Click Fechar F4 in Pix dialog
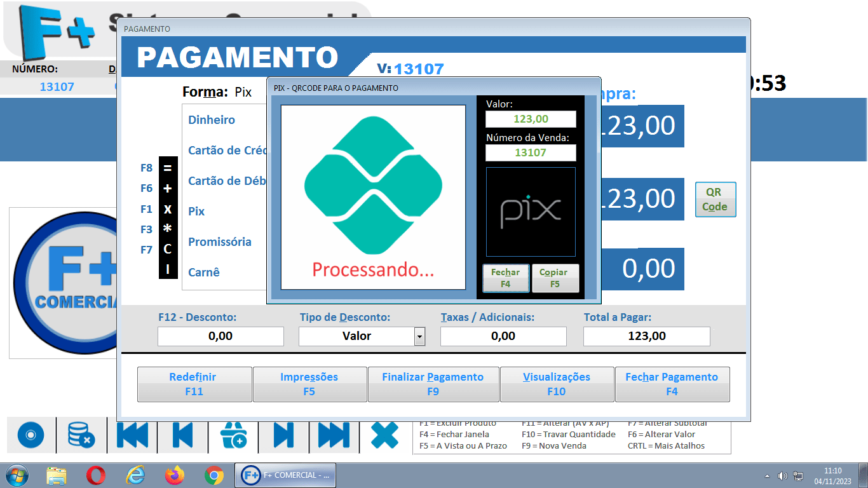The height and width of the screenshot is (488, 868). pos(506,278)
